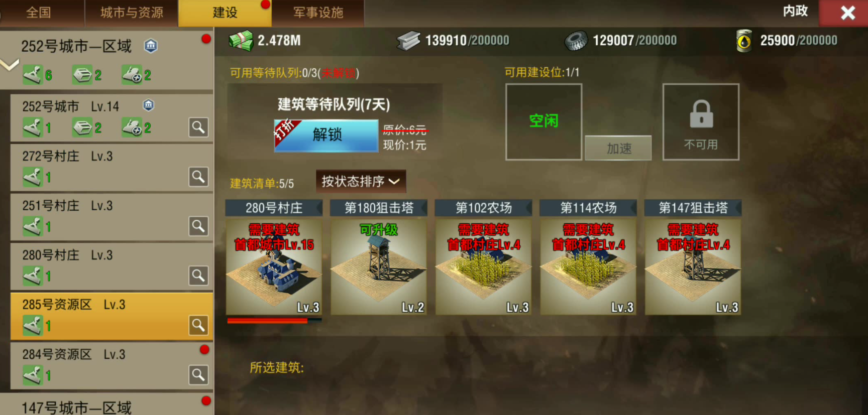
Task: Click the 解锁 unlock queue button
Action: 326,135
